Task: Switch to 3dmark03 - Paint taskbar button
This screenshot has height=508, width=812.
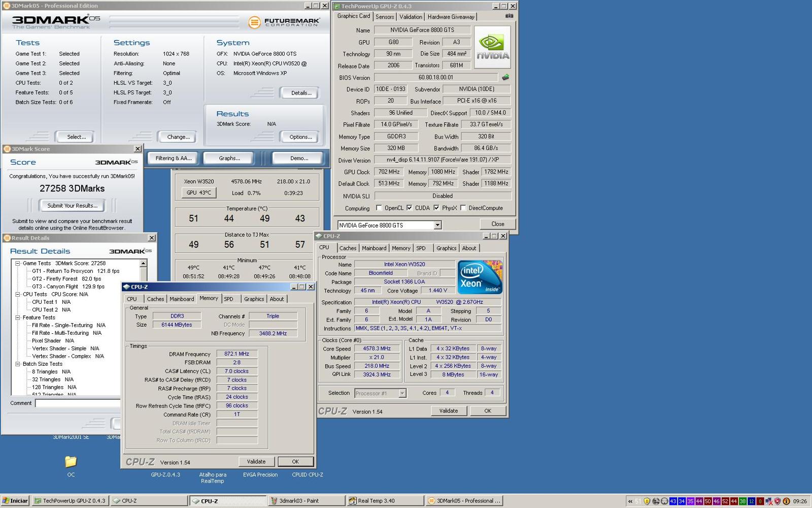Action: point(308,500)
